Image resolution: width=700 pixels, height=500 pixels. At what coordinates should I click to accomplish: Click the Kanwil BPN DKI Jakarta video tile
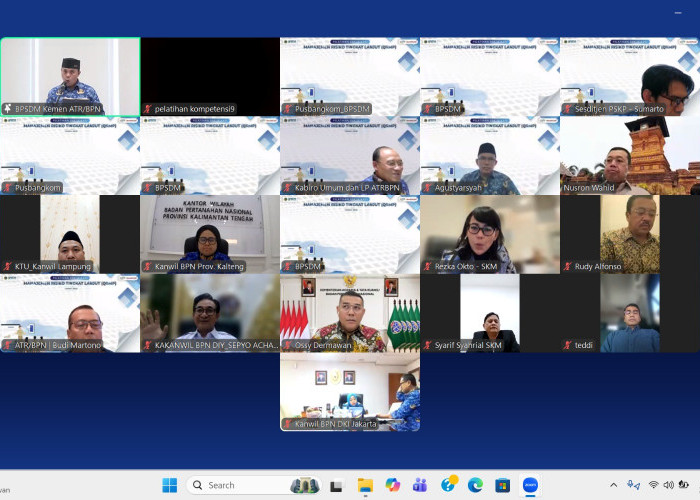(350, 391)
